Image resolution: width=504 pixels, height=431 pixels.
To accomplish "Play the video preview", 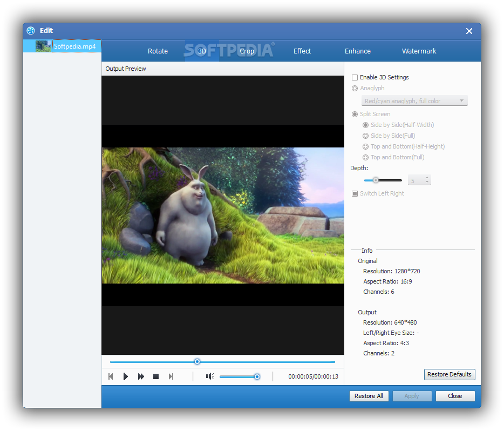I will tap(126, 376).
